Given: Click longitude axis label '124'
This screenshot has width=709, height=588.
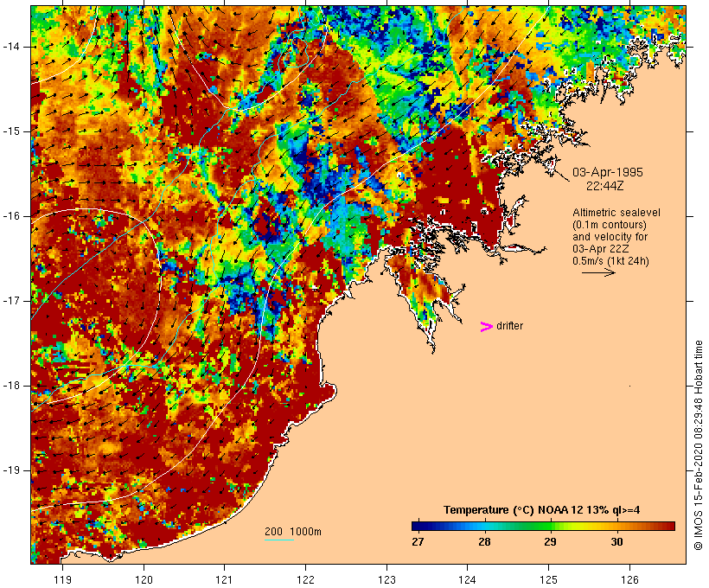Looking at the screenshot, I should pyautogui.click(x=468, y=579).
